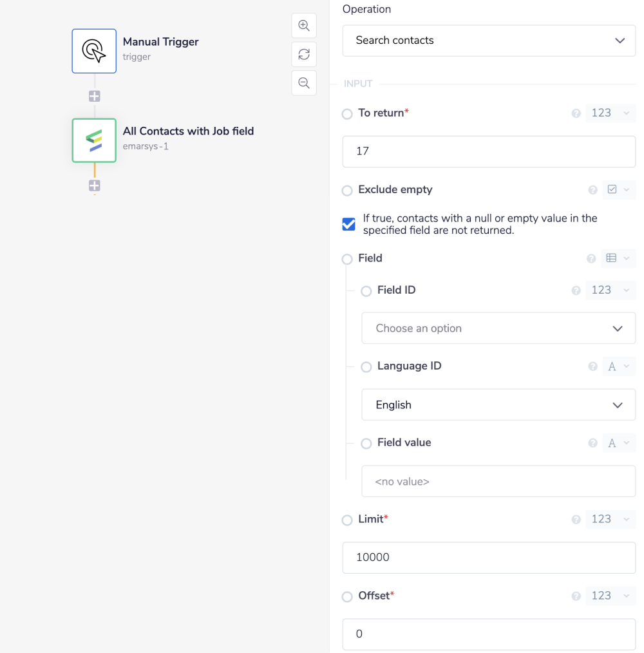Click the refresh canvas icon
Viewport: 644px width, 653px height.
(x=304, y=55)
